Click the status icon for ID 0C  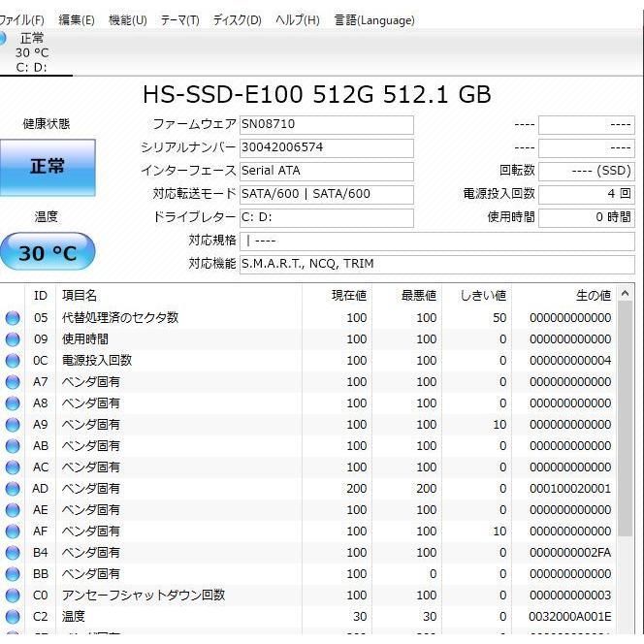point(13,361)
